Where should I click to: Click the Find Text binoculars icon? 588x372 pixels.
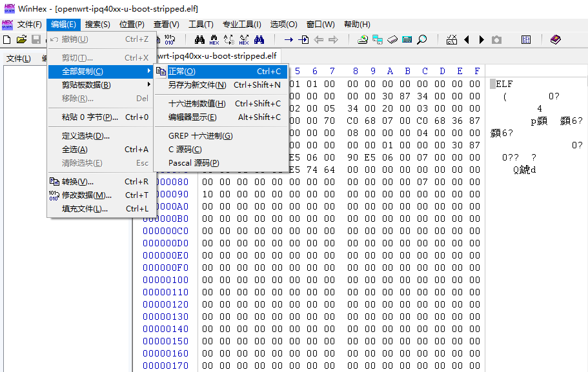pyautogui.click(x=199, y=40)
